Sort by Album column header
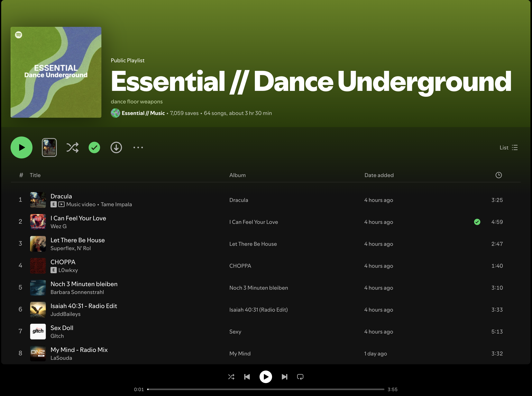Screen dimensions: 532x396 (237, 175)
